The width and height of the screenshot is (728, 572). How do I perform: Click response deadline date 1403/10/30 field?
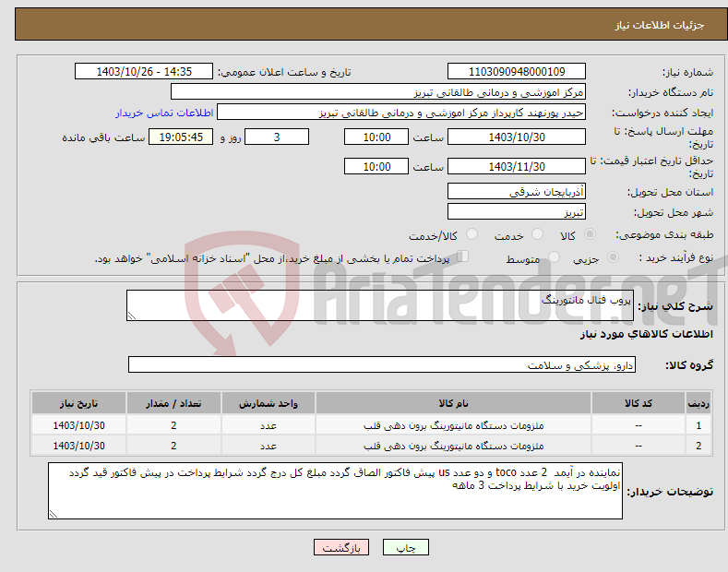[517, 137]
